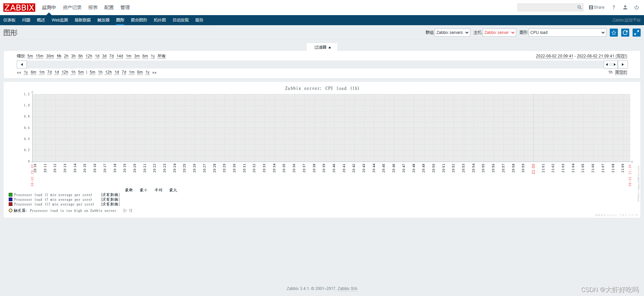644x296 pixels.
Task: Go to 问题 submenu
Action: coord(26,20)
